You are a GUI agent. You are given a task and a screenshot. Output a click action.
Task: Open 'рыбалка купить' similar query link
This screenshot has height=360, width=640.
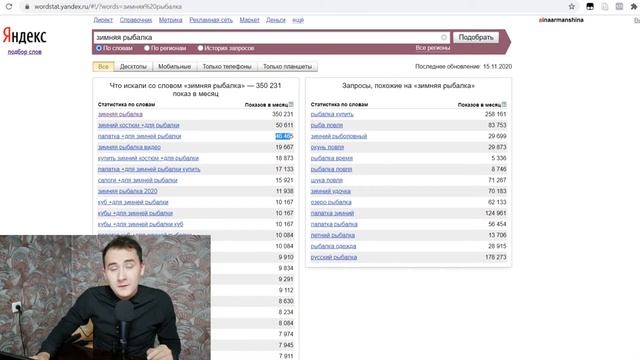332,114
